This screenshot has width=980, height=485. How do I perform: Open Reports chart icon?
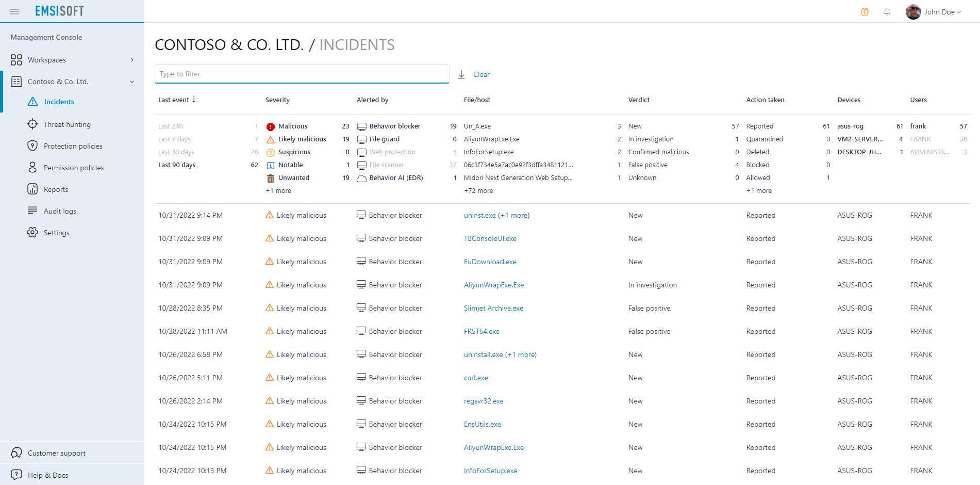pos(32,189)
